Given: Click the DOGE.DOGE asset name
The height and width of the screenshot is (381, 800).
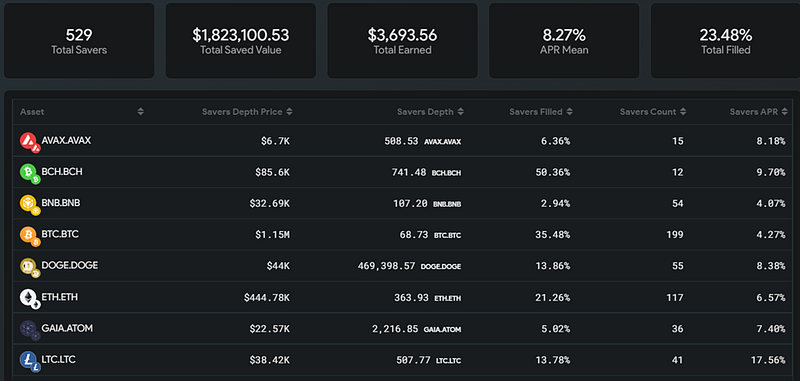Looking at the screenshot, I should [70, 265].
